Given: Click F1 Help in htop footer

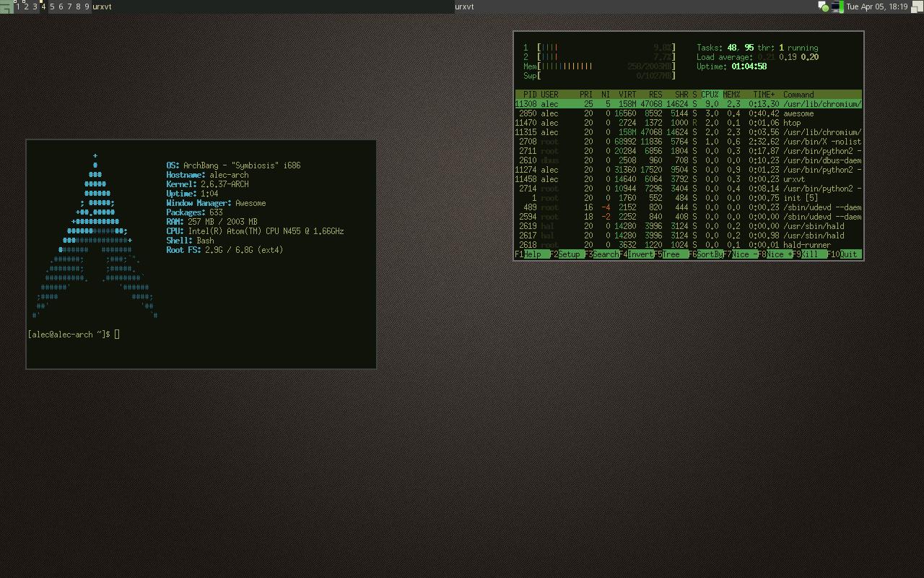Looking at the screenshot, I should pyautogui.click(x=532, y=254).
